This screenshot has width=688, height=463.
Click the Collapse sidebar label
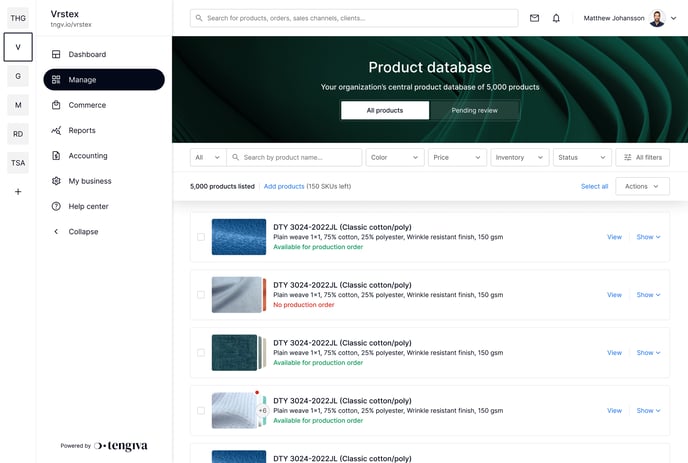[x=83, y=232]
